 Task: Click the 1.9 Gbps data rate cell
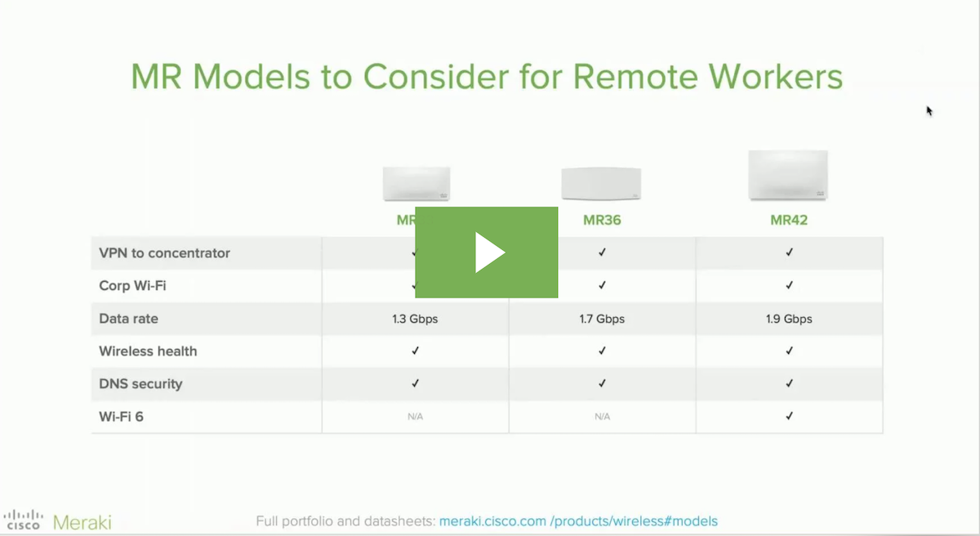pyautogui.click(x=789, y=319)
